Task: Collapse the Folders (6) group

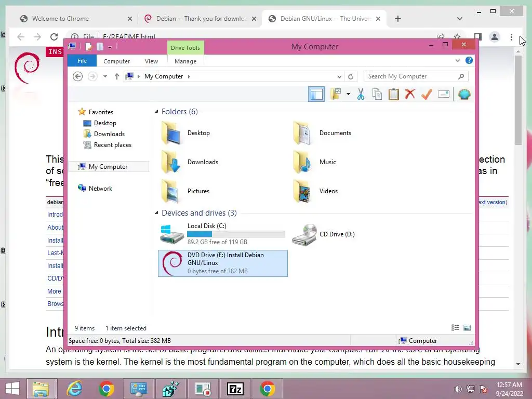Action: [x=156, y=112]
